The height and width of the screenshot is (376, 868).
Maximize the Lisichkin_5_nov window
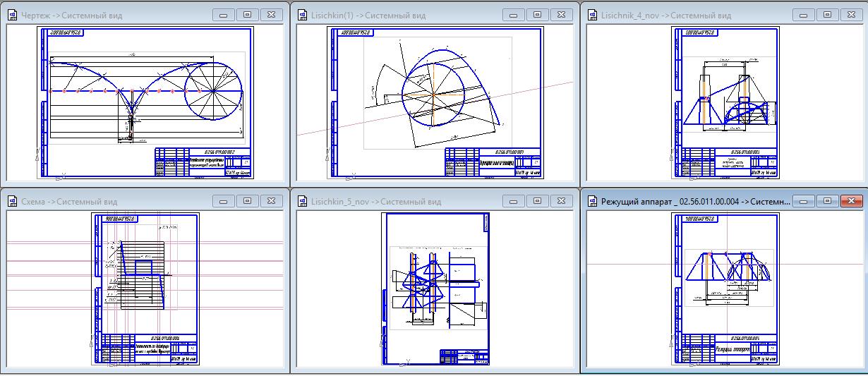point(538,201)
